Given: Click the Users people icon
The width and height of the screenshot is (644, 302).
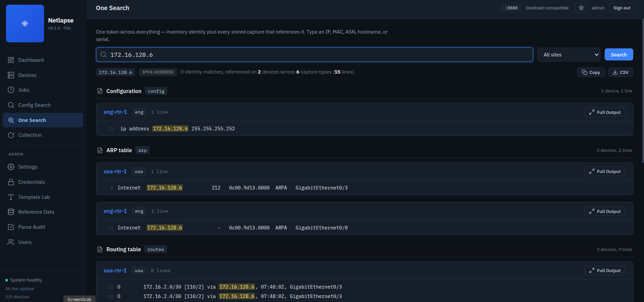Looking at the screenshot, I should pyautogui.click(x=11, y=242).
